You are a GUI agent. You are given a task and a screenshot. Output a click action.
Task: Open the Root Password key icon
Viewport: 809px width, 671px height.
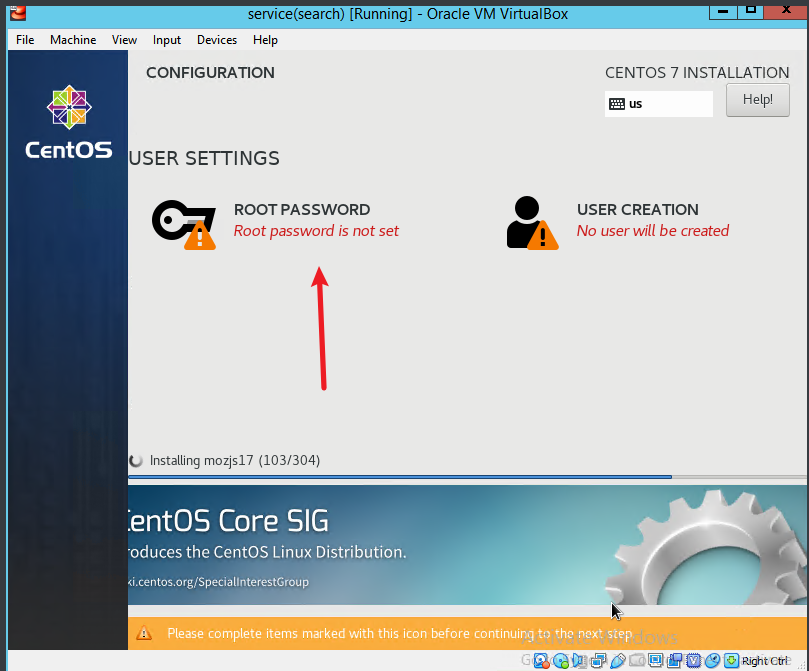tap(184, 224)
